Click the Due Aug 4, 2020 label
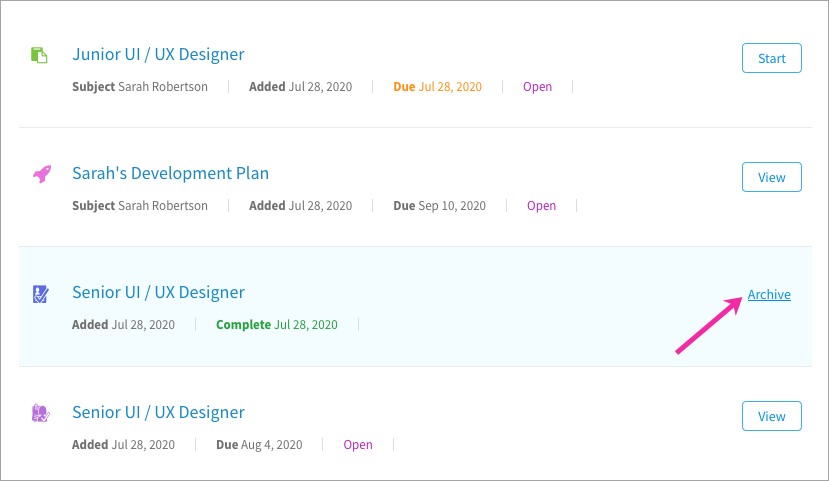 (x=259, y=445)
